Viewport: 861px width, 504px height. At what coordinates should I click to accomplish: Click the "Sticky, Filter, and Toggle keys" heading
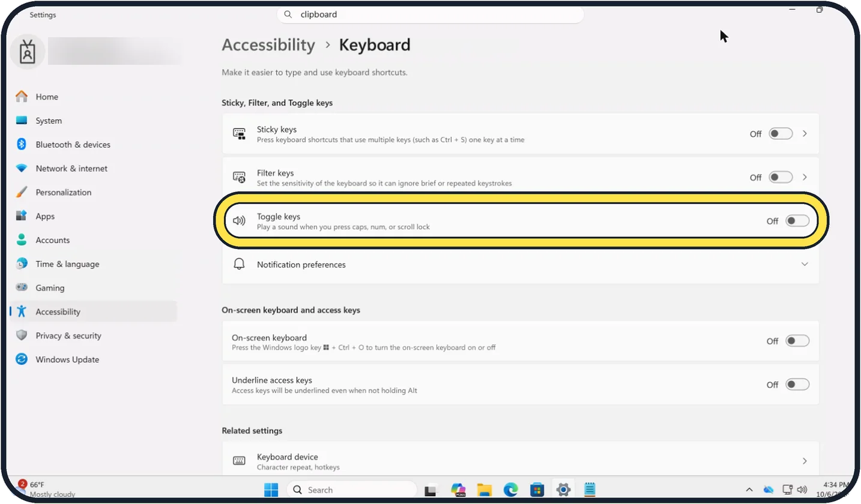[277, 103]
